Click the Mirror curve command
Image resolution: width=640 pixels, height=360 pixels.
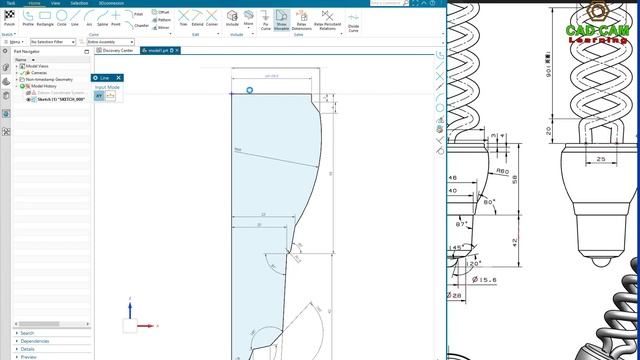coord(161,27)
